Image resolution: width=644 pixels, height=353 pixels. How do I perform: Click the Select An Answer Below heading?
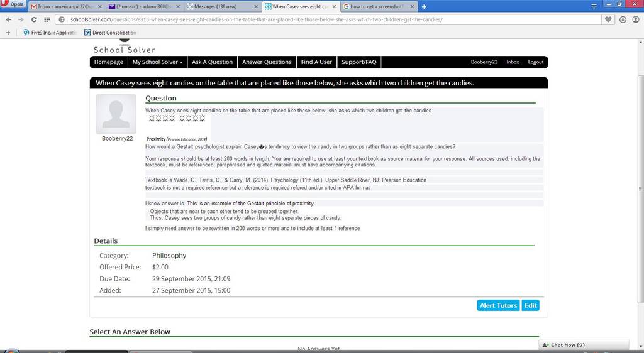tap(130, 332)
